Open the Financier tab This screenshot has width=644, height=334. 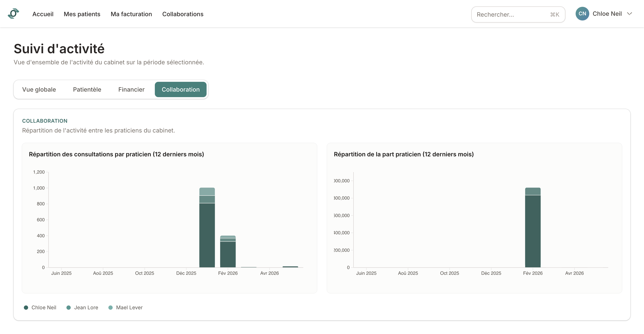pyautogui.click(x=131, y=89)
